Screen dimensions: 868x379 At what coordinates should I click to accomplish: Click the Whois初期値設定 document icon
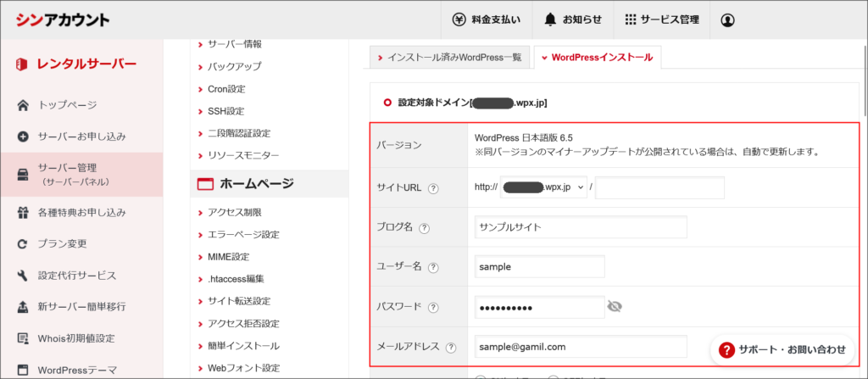[x=23, y=338]
